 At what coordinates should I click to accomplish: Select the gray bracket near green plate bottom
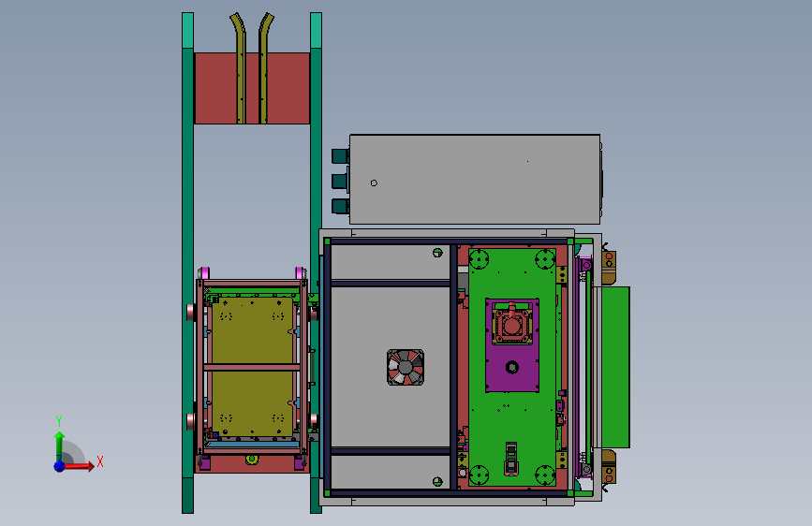[511, 459]
